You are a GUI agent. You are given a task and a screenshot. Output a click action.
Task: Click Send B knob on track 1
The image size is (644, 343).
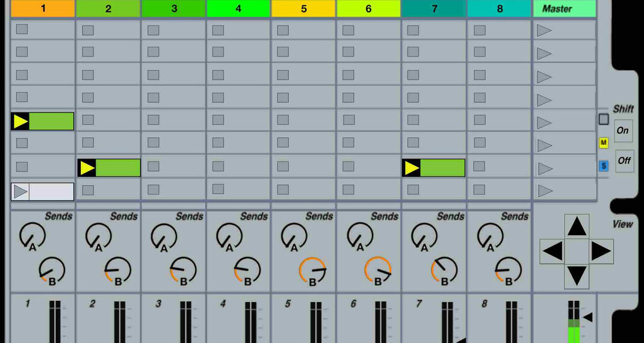coord(52,270)
